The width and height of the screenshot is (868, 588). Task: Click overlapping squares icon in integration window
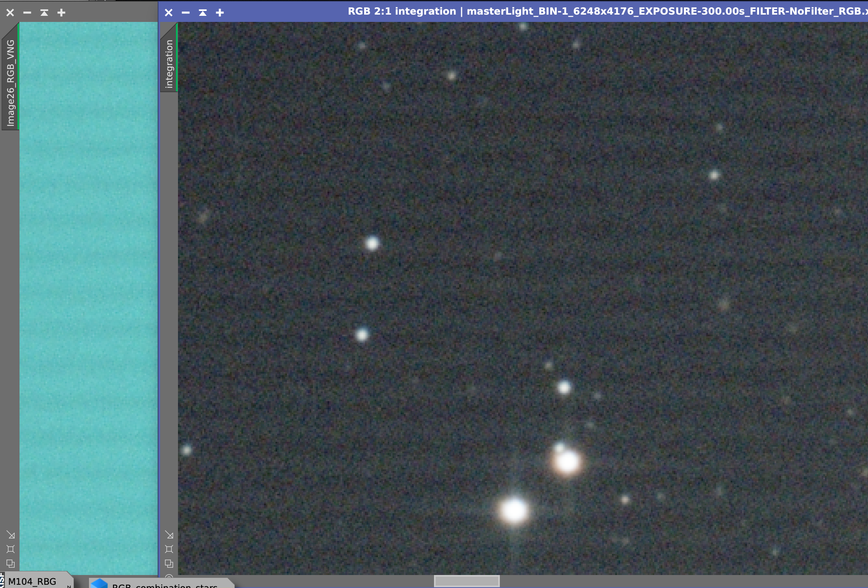click(x=169, y=563)
